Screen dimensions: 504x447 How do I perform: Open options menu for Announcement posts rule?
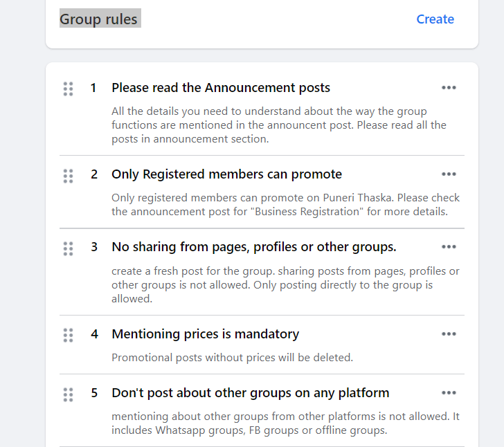point(449,88)
